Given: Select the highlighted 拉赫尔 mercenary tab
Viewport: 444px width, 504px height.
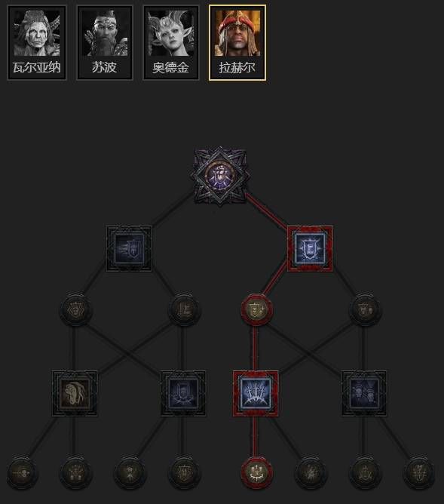Looking at the screenshot, I should pos(237,42).
